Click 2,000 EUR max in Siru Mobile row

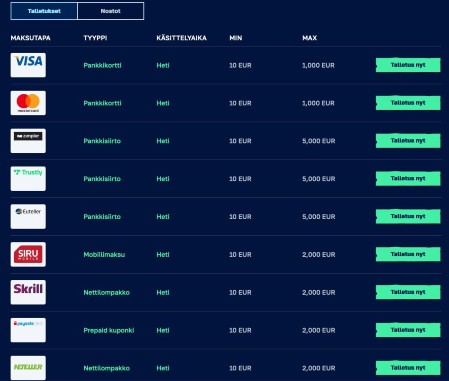pyautogui.click(x=319, y=255)
